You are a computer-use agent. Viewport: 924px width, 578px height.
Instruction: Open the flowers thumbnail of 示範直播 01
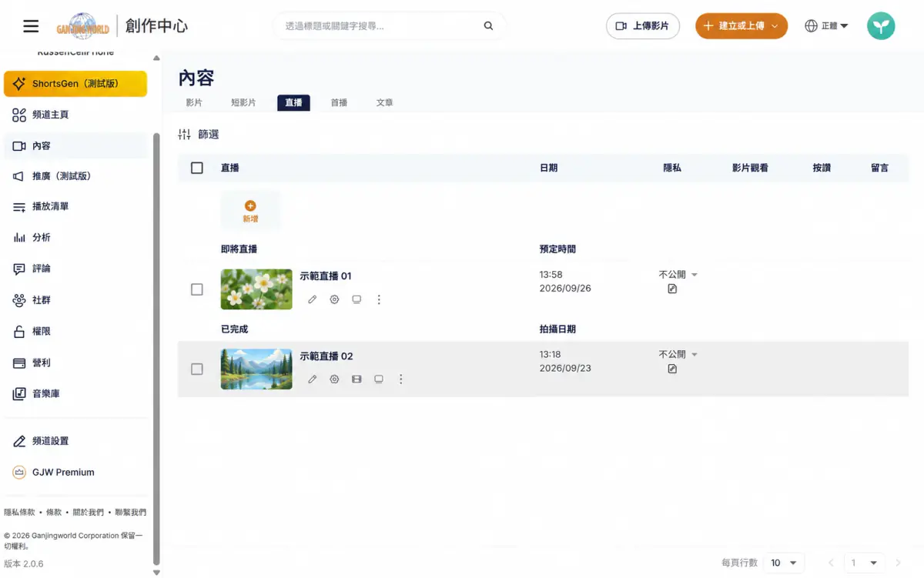click(x=256, y=289)
